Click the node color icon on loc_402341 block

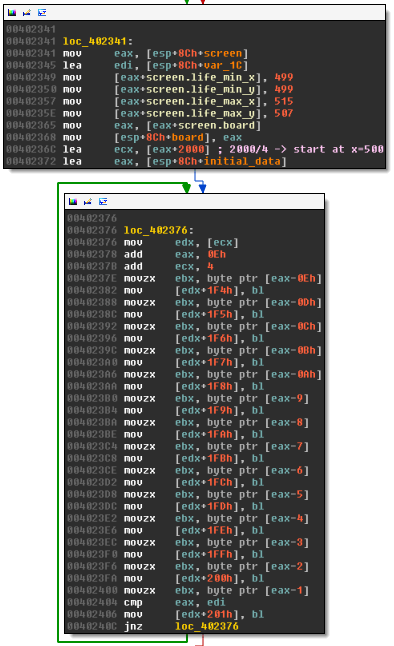12,13
